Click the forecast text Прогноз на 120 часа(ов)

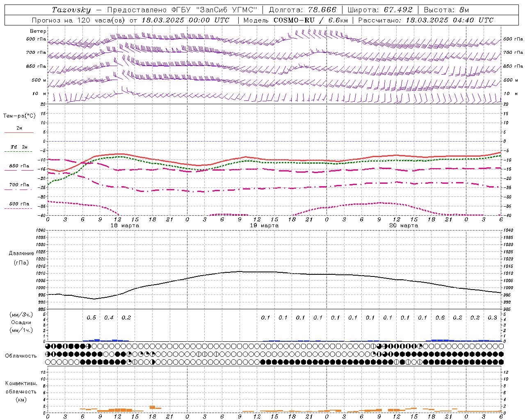79,20
